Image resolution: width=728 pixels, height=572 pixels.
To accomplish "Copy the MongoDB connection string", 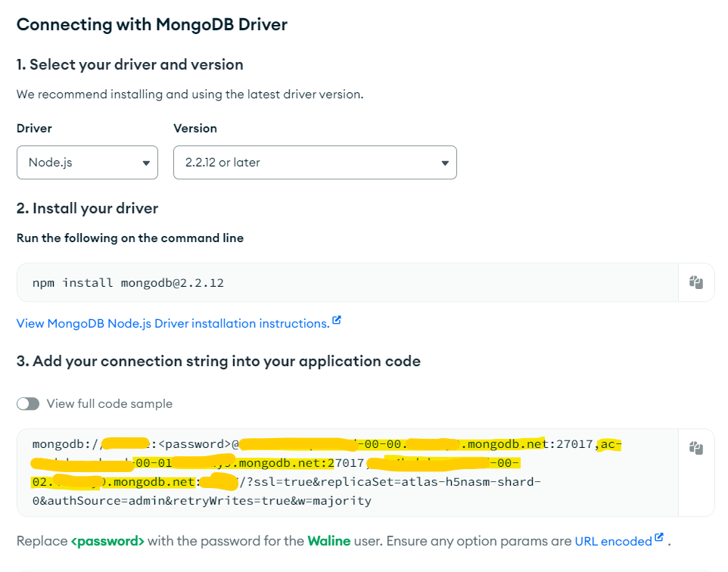I will 696,448.
